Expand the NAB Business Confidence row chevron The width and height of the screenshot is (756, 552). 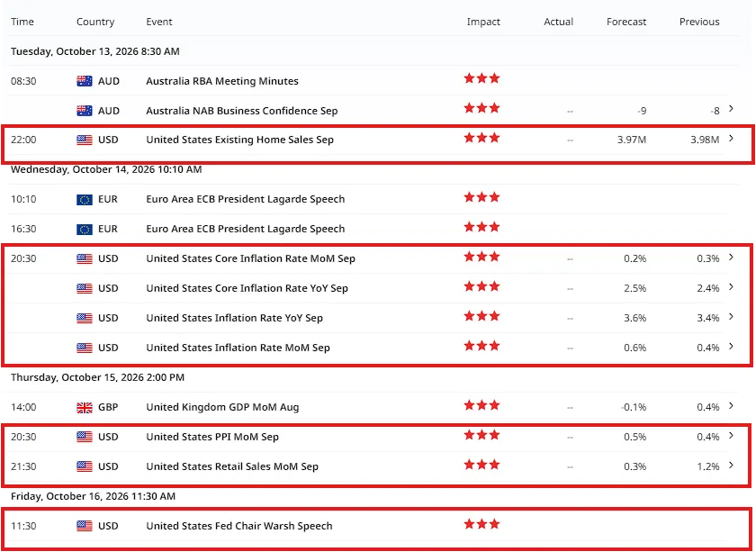click(x=732, y=109)
